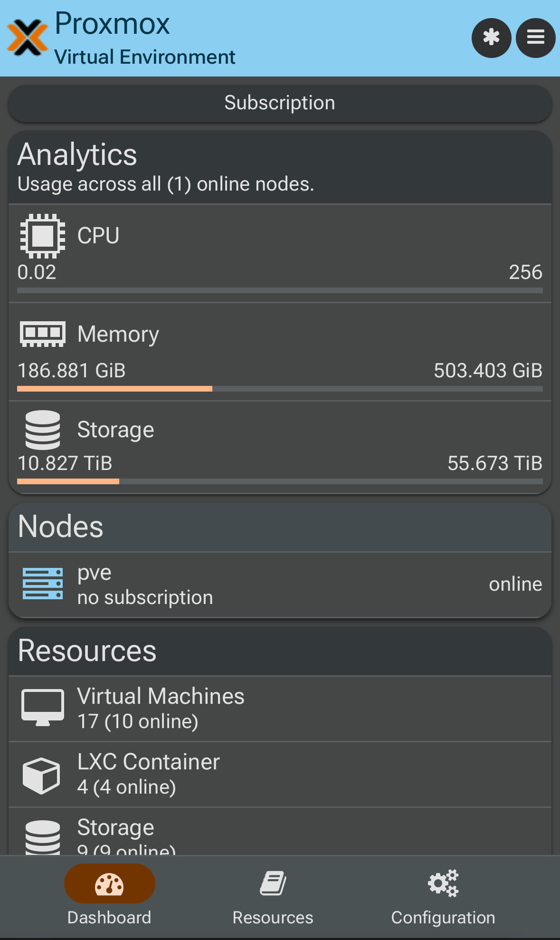560x940 pixels.
Task: Open the hamburger menu
Action: click(x=535, y=38)
